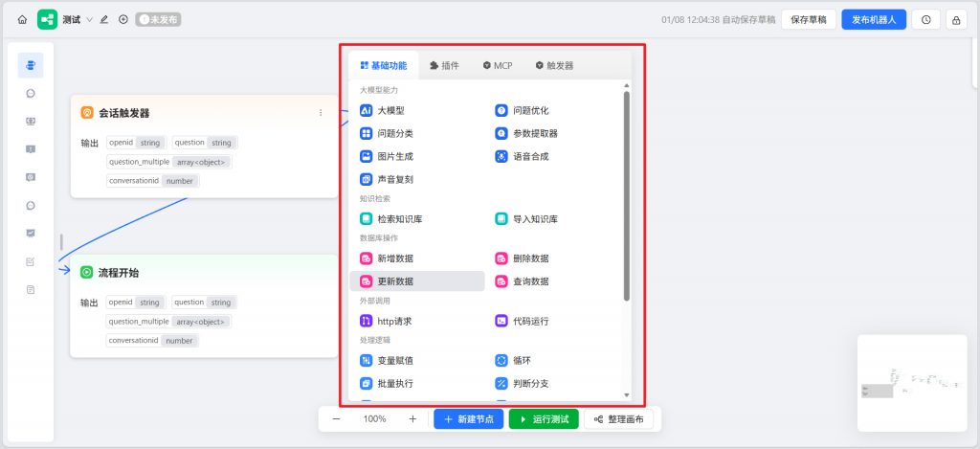Click the 100% zoom level value
Screen dimensions: 980x449
coord(374,419)
